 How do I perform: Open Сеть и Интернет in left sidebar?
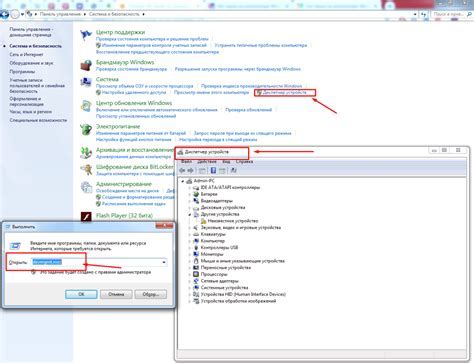coord(26,54)
